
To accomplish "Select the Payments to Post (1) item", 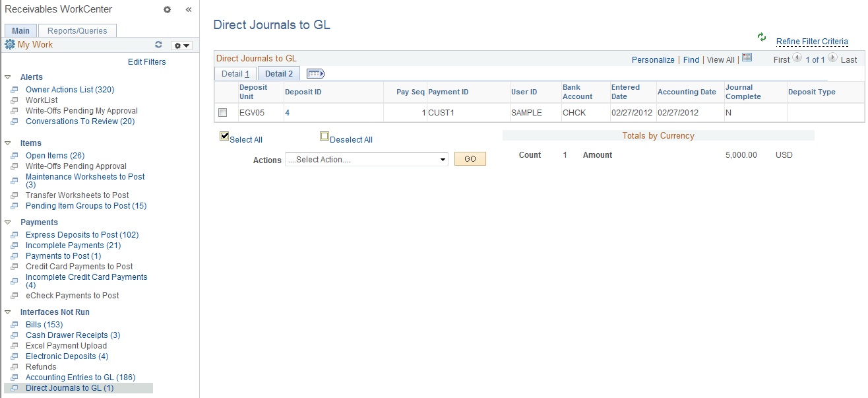I will tap(63, 255).
